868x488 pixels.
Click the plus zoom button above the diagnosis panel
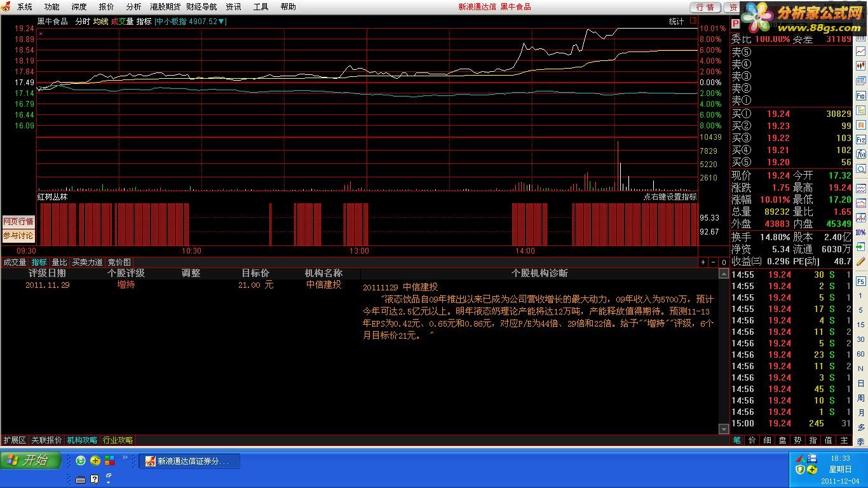[x=703, y=262]
